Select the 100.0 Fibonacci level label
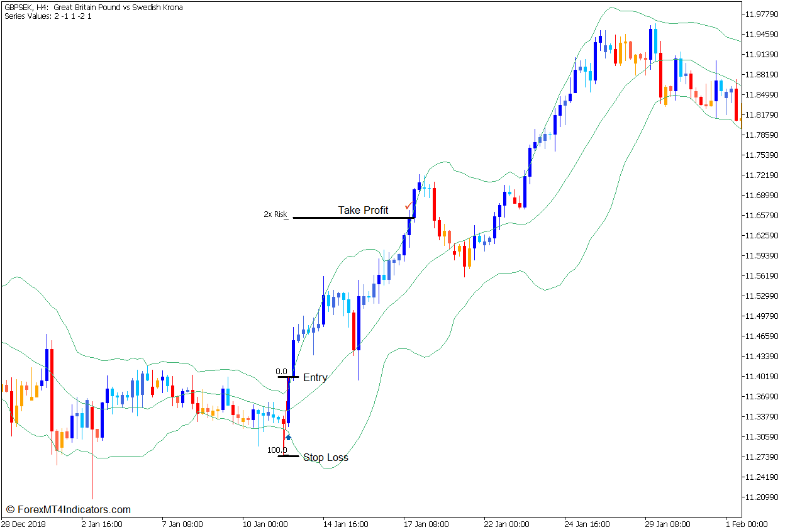The height and width of the screenshot is (532, 790). [277, 450]
